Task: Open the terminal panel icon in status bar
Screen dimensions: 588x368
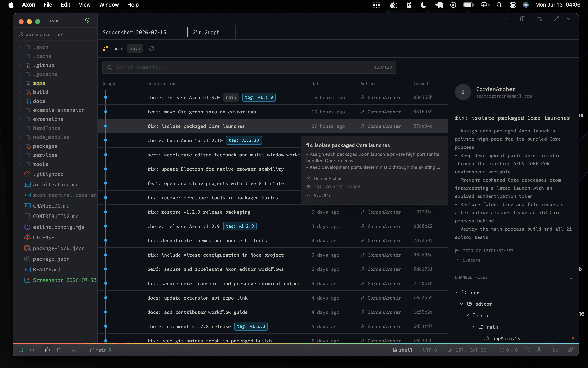Action: point(556,350)
